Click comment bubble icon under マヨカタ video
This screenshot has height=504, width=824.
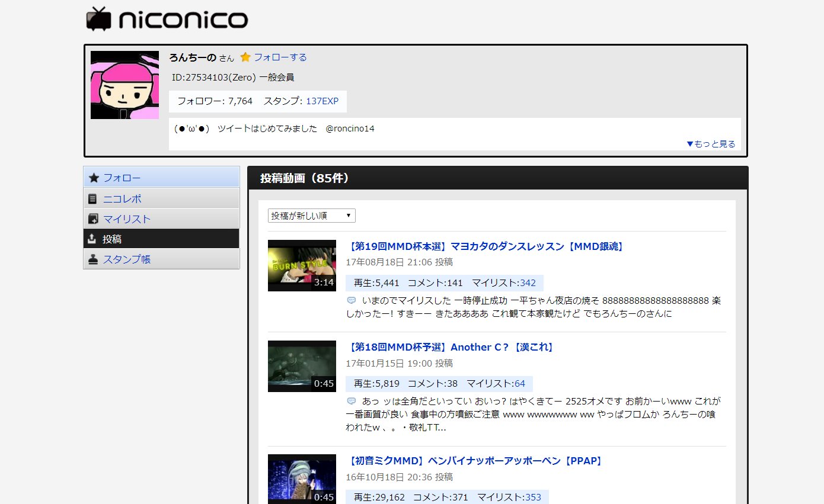352,300
